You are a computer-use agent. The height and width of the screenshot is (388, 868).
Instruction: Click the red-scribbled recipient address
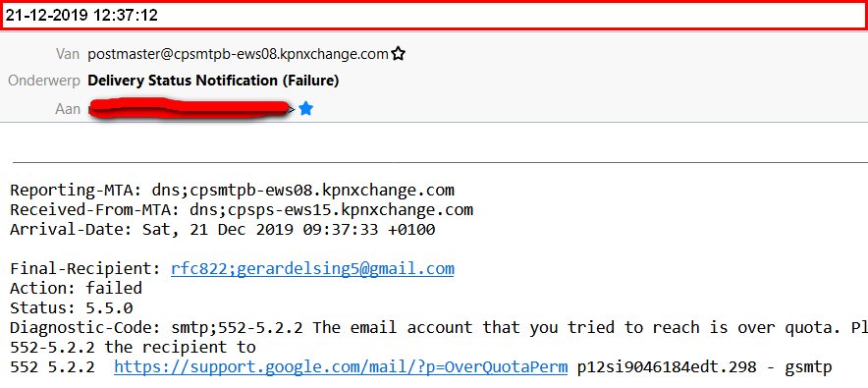(190, 108)
